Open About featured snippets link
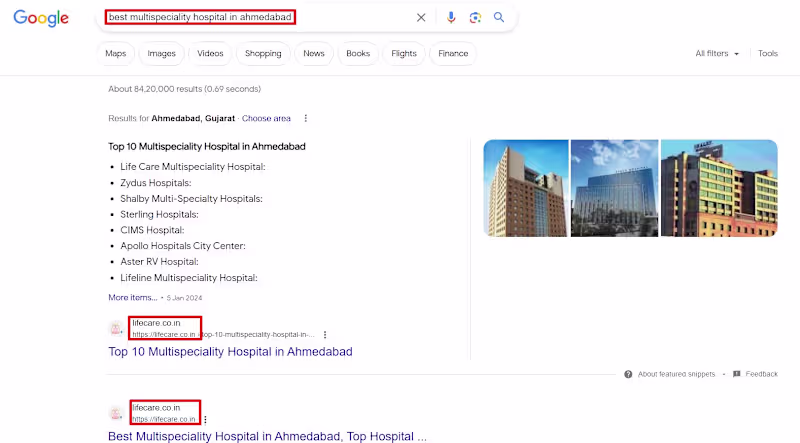The width and height of the screenshot is (800, 443). 676,374
